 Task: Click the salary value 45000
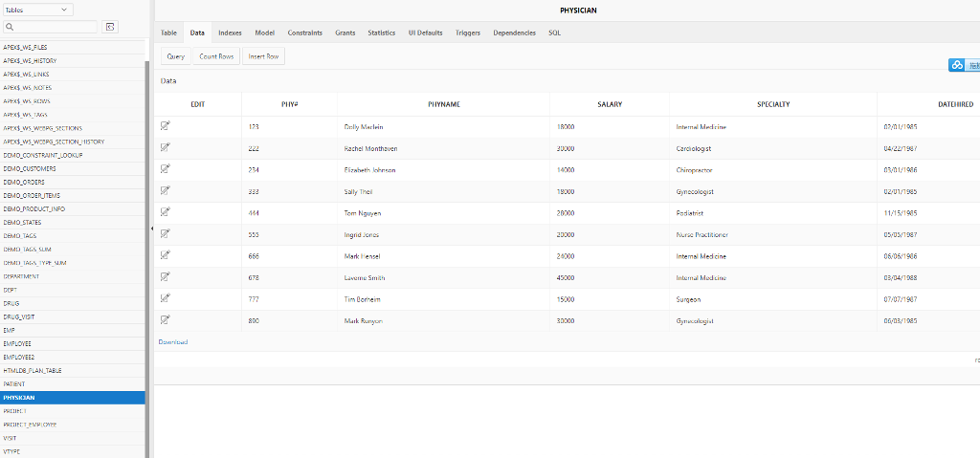566,278
